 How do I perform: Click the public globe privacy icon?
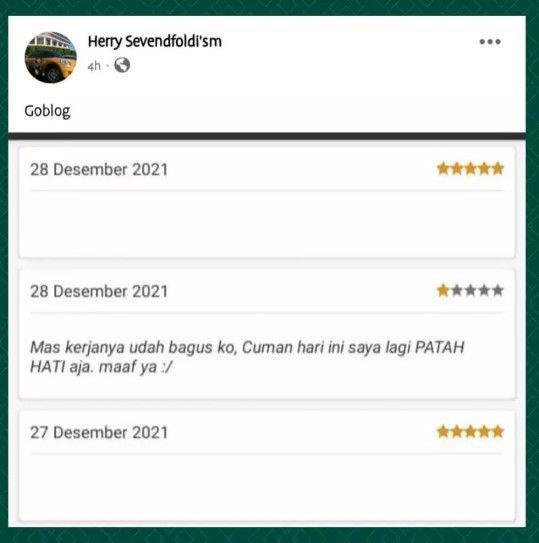[122, 65]
